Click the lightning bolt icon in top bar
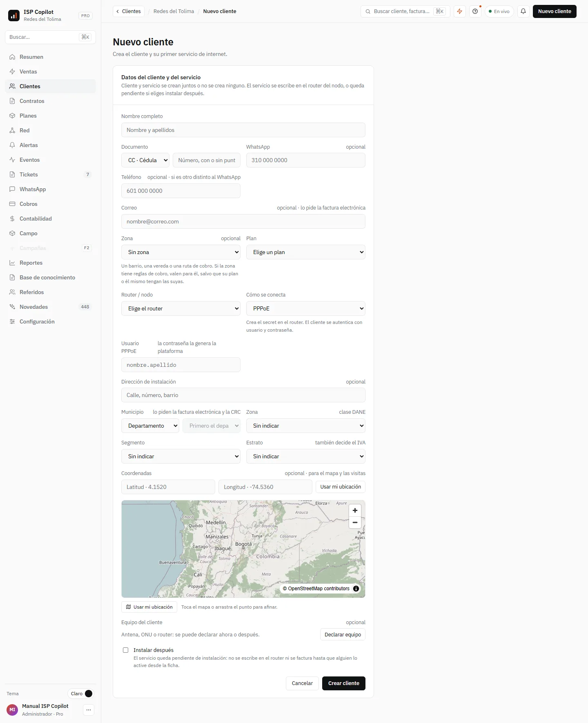Image resolution: width=588 pixels, height=723 pixels. (x=460, y=11)
